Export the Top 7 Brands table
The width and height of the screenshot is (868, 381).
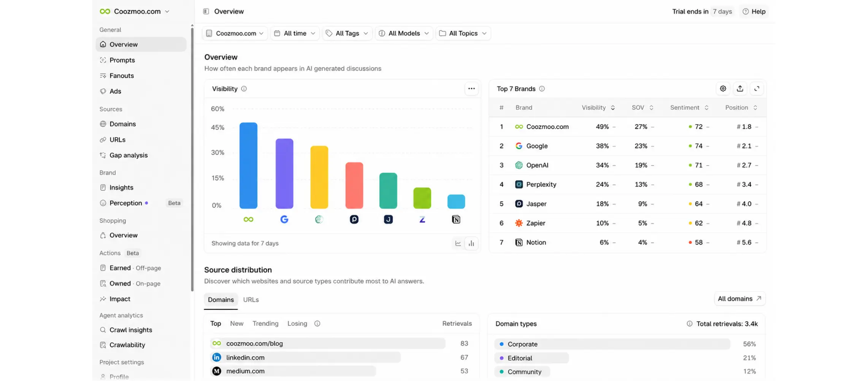tap(740, 89)
